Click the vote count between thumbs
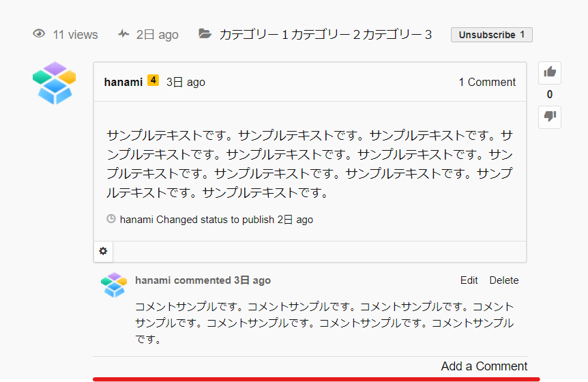 (x=550, y=95)
